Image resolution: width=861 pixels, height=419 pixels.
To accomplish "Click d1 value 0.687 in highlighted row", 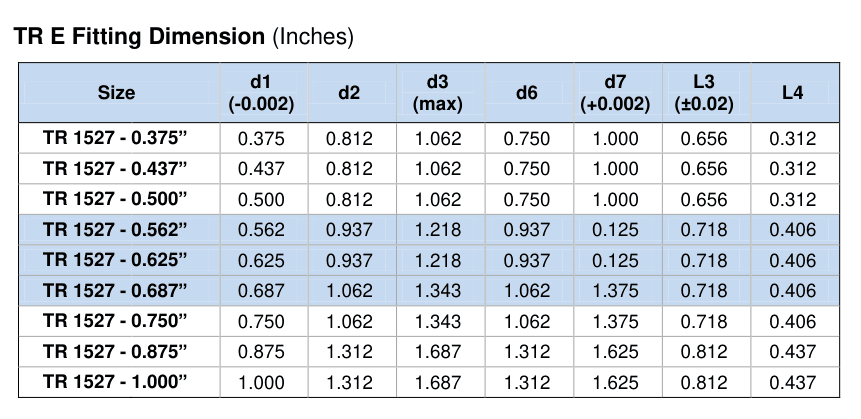I will (x=261, y=290).
